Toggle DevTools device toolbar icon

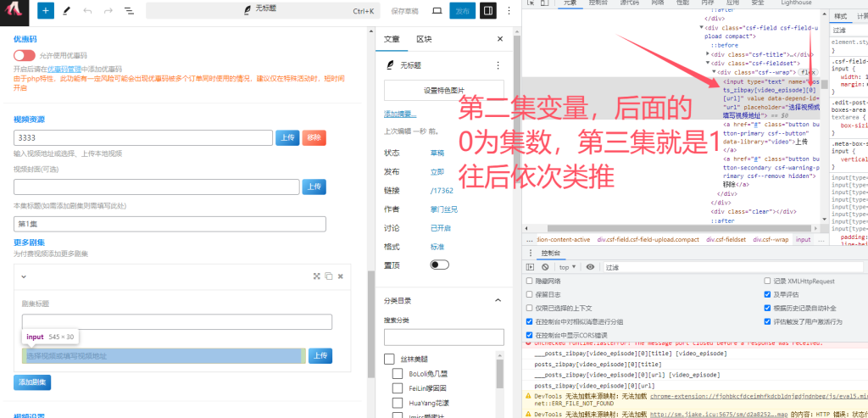(x=545, y=3)
